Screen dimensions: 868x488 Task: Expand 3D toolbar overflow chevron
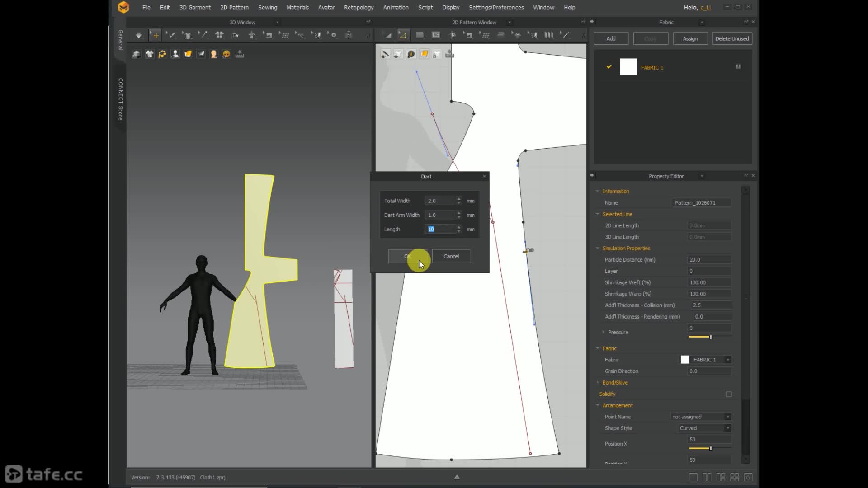[368, 35]
